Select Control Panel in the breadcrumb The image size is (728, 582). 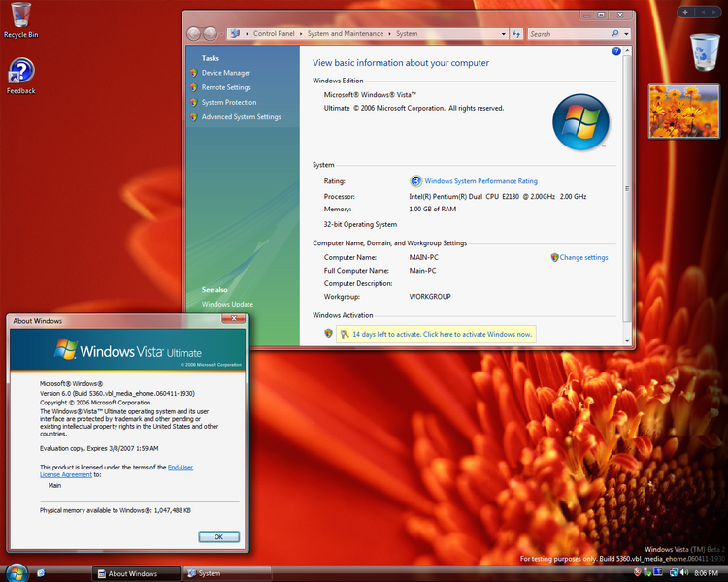coord(274,33)
